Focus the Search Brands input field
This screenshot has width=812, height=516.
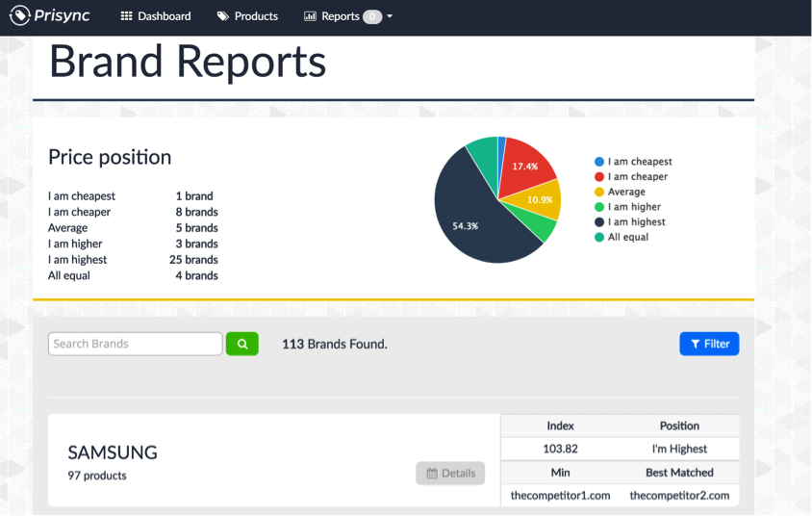(x=135, y=344)
